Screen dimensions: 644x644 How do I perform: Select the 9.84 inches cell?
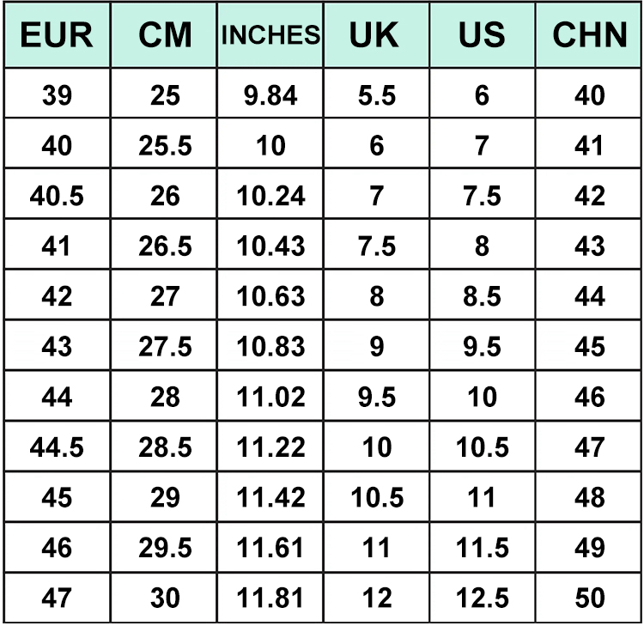[270, 95]
